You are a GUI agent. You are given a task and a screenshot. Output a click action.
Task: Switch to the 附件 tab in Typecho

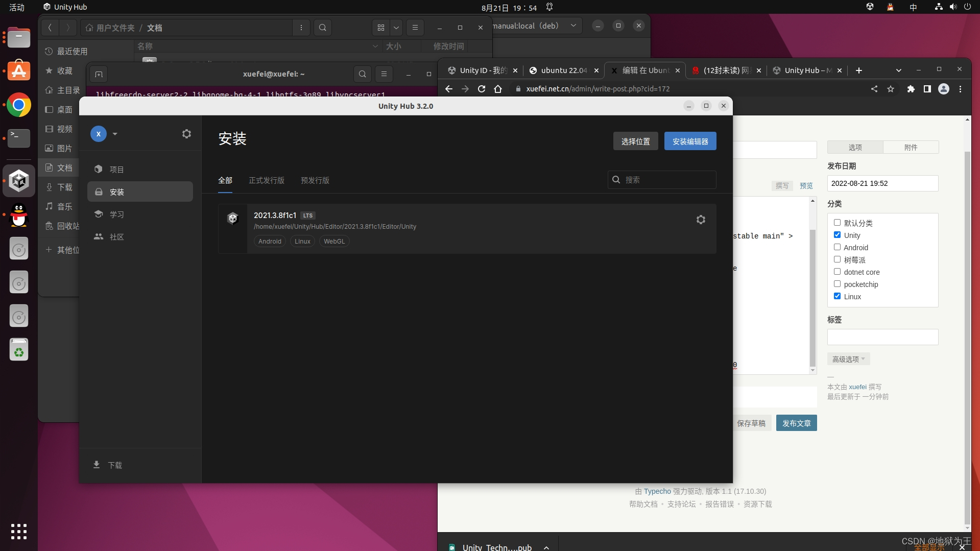911,147
